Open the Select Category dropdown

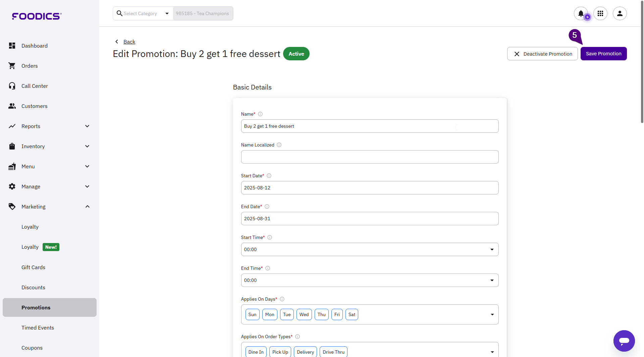click(143, 13)
